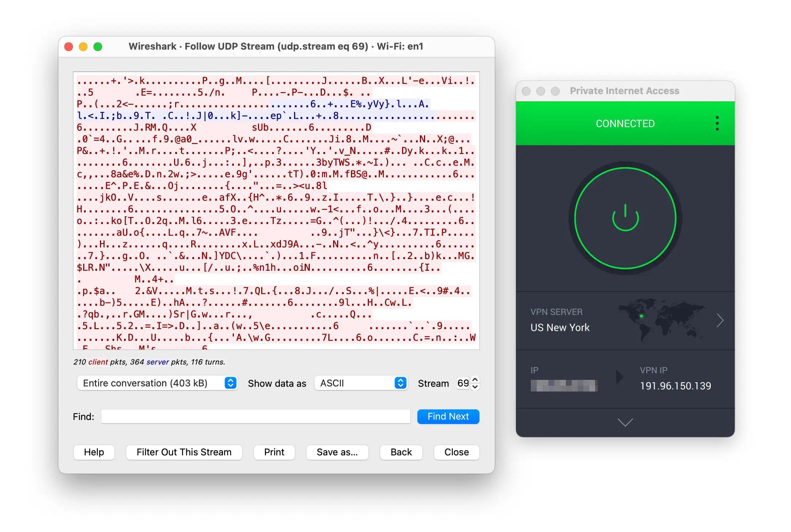Screen dimensions: 791x532
Task: Close the Wireshark window with red button
Action: pos(69,46)
